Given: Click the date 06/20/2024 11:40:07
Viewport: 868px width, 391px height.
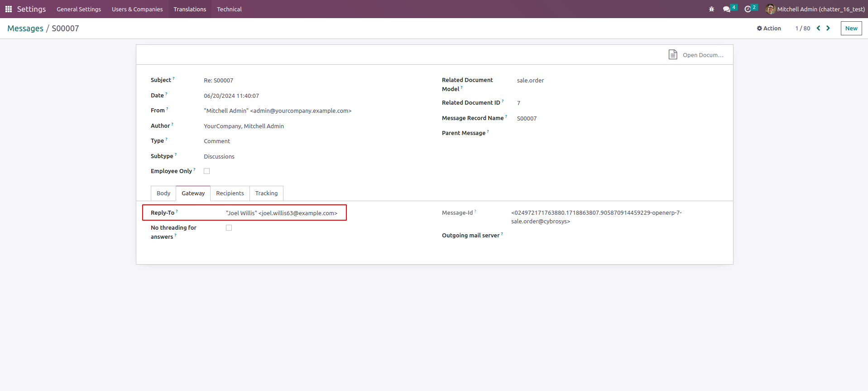Looking at the screenshot, I should (231, 96).
